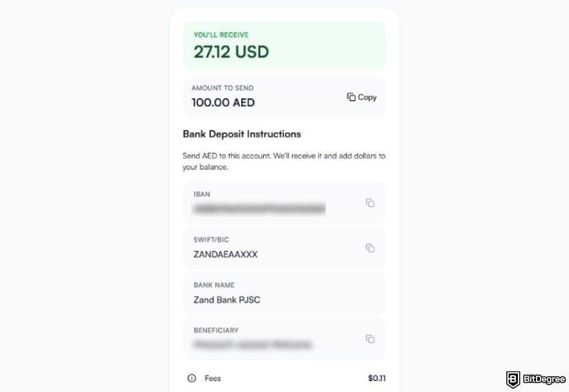Select the blurred IBAN field
This screenshot has width=569, height=392.
272,202
